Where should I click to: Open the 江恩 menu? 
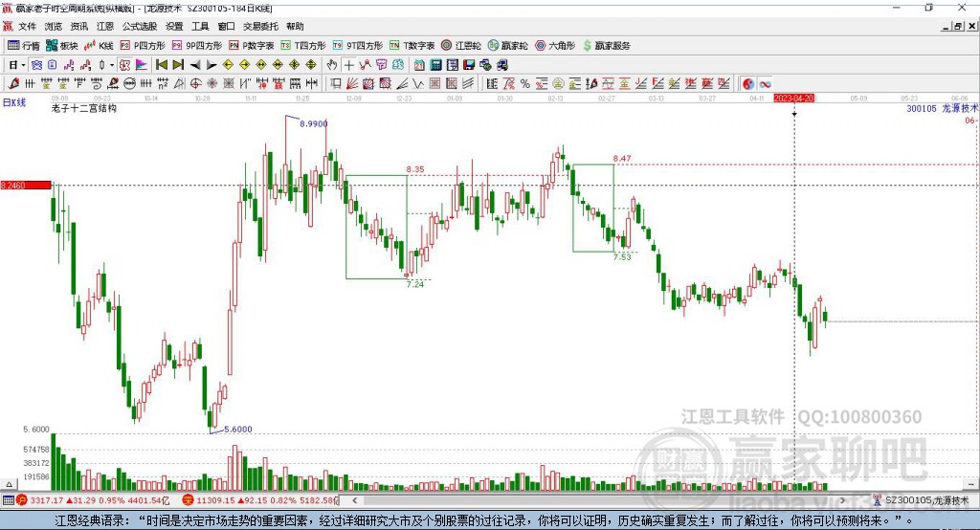[105, 26]
